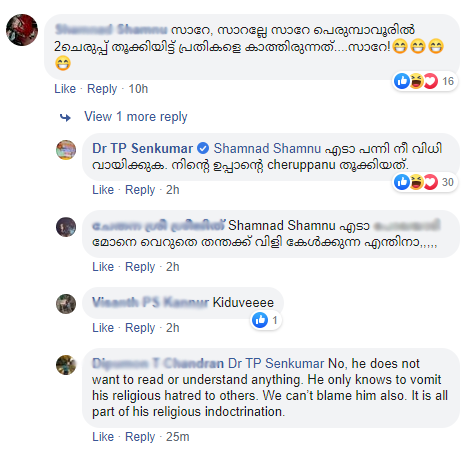Open avatar of the Kiduveeee commenter
The width and height of the screenshot is (467, 453).
[66, 304]
